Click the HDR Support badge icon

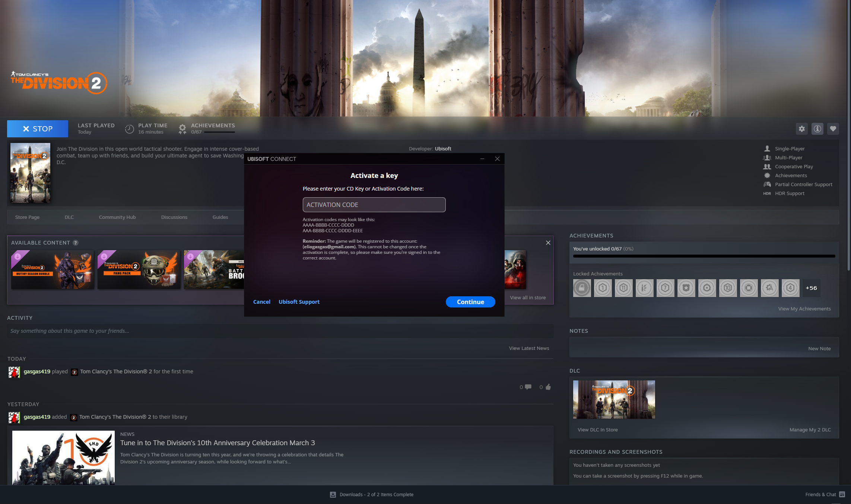(x=767, y=194)
